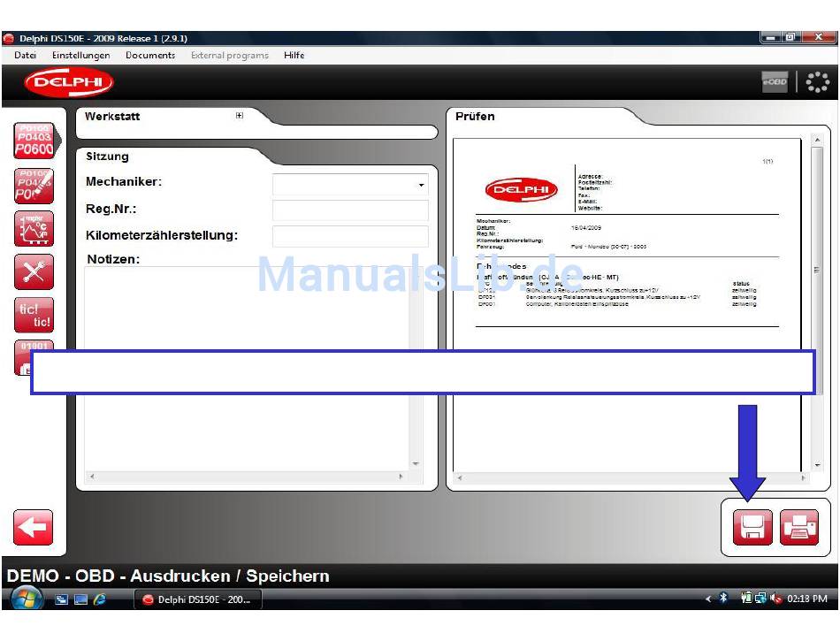The height and width of the screenshot is (641, 840).
Task: Click the Prüfen preview horizontal scrollbar
Action: [x=631, y=477]
